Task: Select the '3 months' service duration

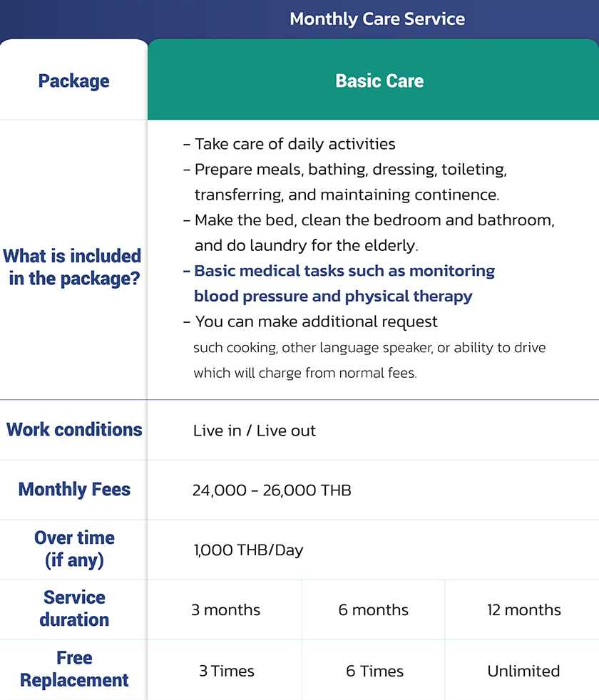Action: point(226,610)
